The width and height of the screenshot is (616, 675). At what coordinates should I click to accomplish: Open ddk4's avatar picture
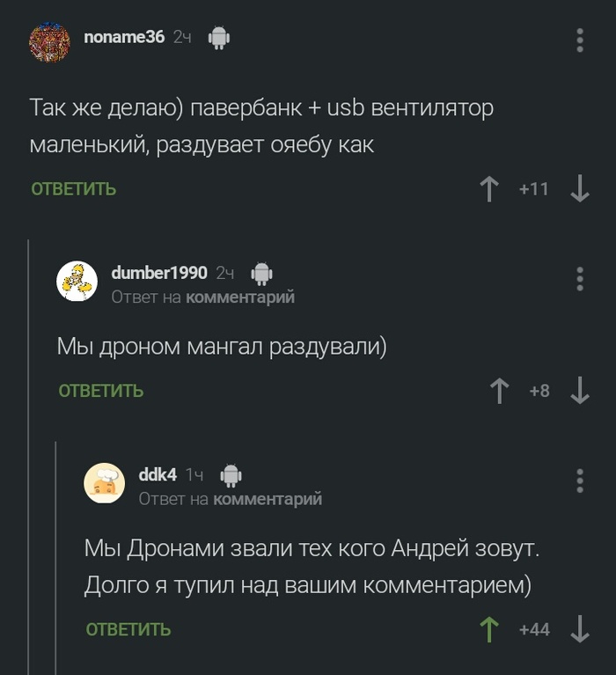click(x=105, y=482)
